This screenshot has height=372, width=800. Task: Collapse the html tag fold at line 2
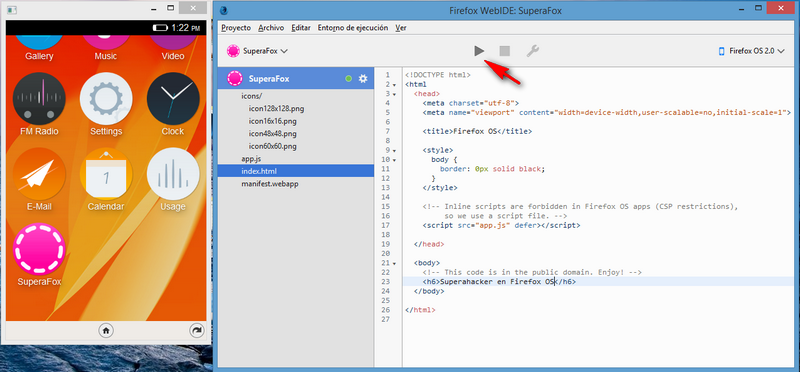tap(394, 85)
